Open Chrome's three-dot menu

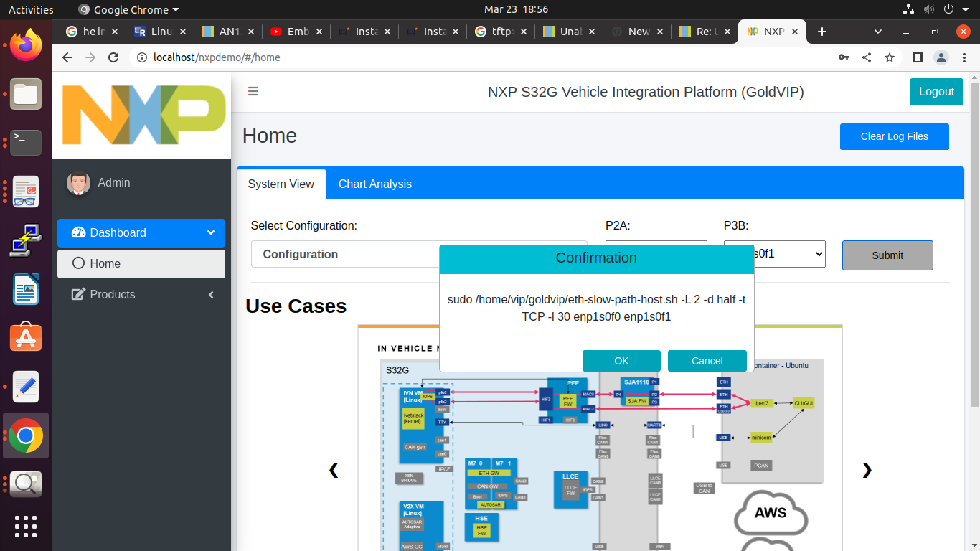[963, 57]
